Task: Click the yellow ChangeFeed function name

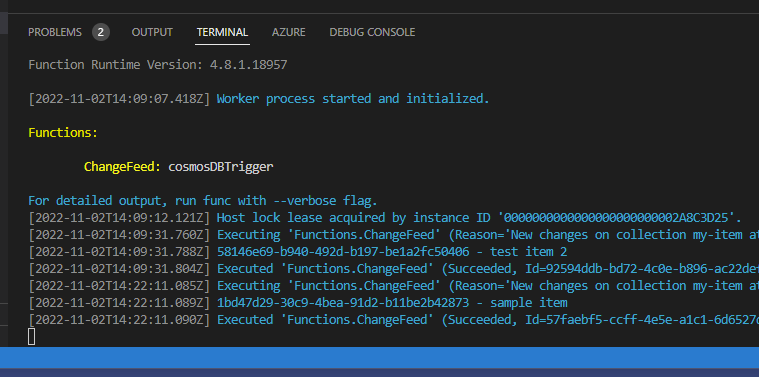Action: (122, 166)
